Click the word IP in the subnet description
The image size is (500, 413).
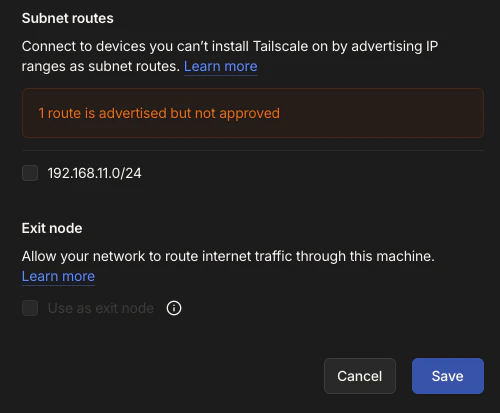point(432,46)
